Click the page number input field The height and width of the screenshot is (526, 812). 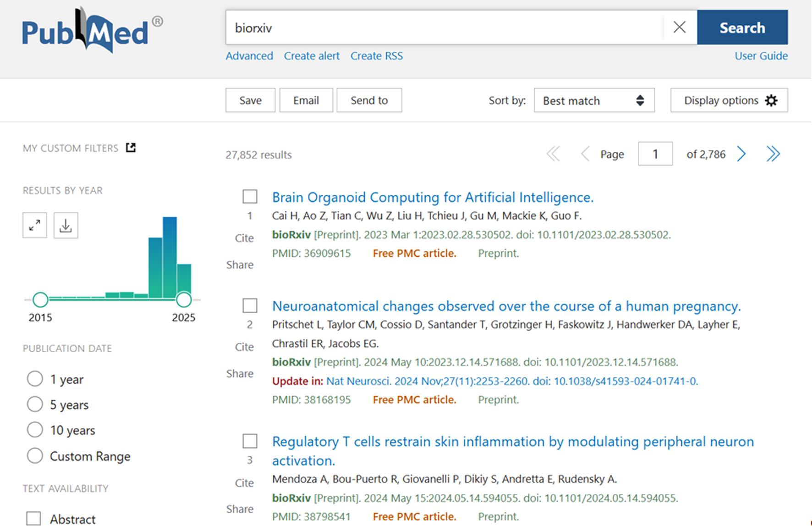click(655, 154)
